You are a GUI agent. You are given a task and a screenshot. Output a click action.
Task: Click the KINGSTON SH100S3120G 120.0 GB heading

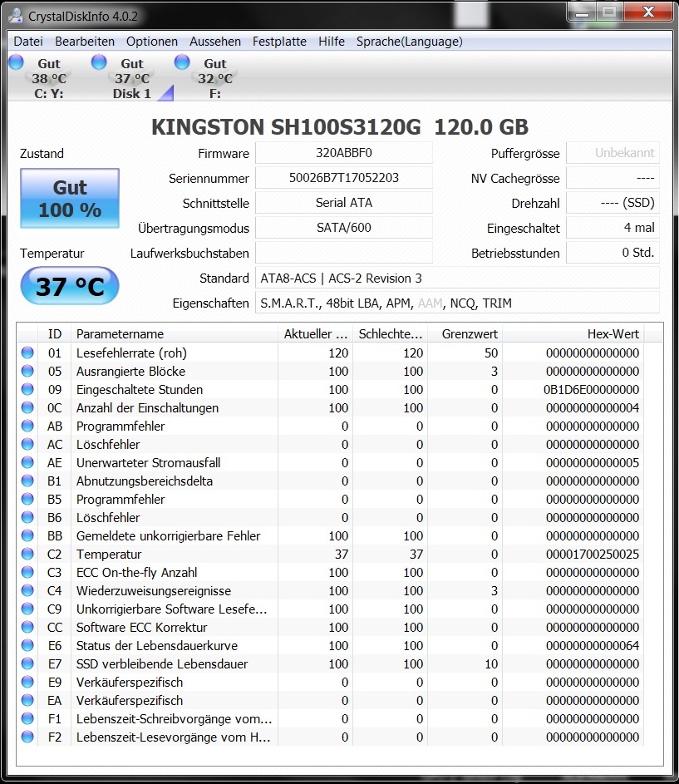click(339, 127)
